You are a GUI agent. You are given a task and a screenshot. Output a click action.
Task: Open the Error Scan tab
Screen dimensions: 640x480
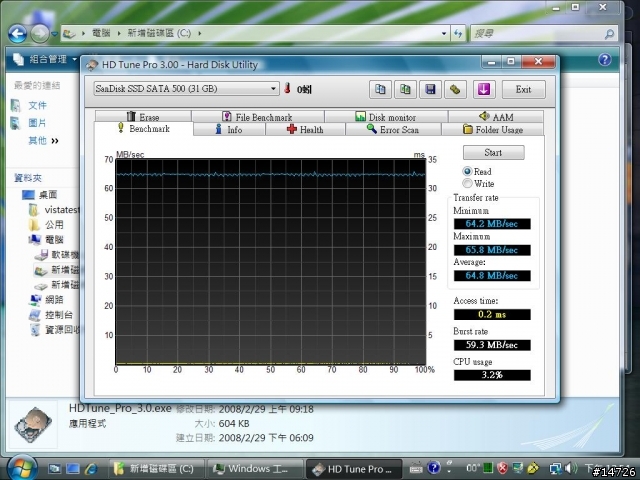[393, 129]
